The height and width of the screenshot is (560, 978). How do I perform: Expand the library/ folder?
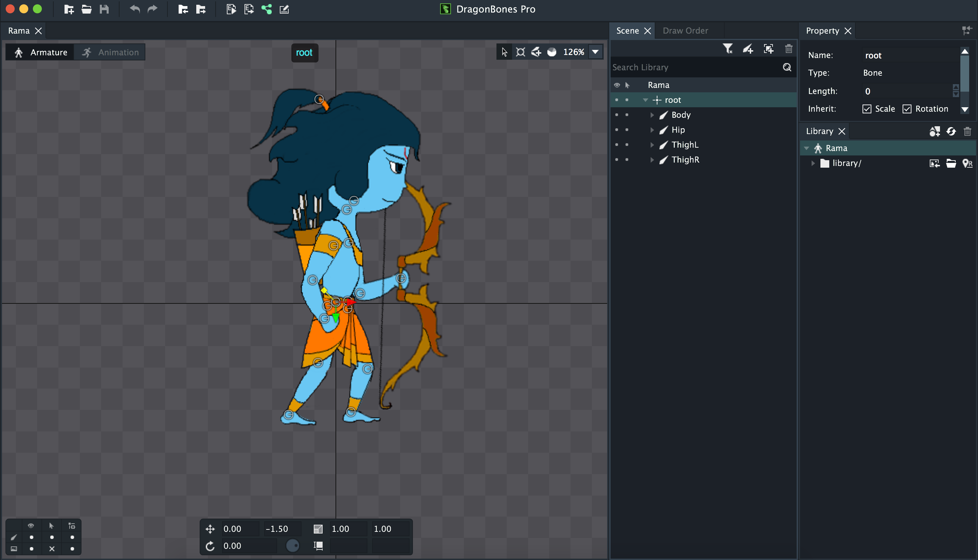pyautogui.click(x=813, y=164)
